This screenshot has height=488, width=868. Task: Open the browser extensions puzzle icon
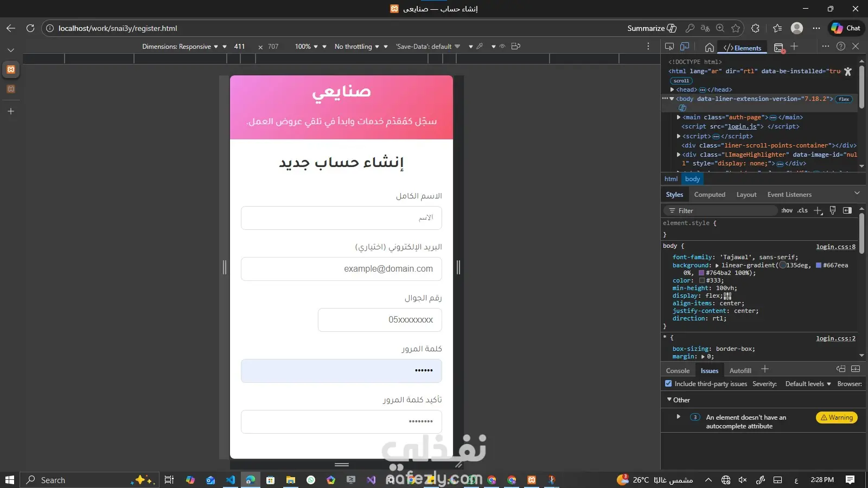tap(755, 28)
